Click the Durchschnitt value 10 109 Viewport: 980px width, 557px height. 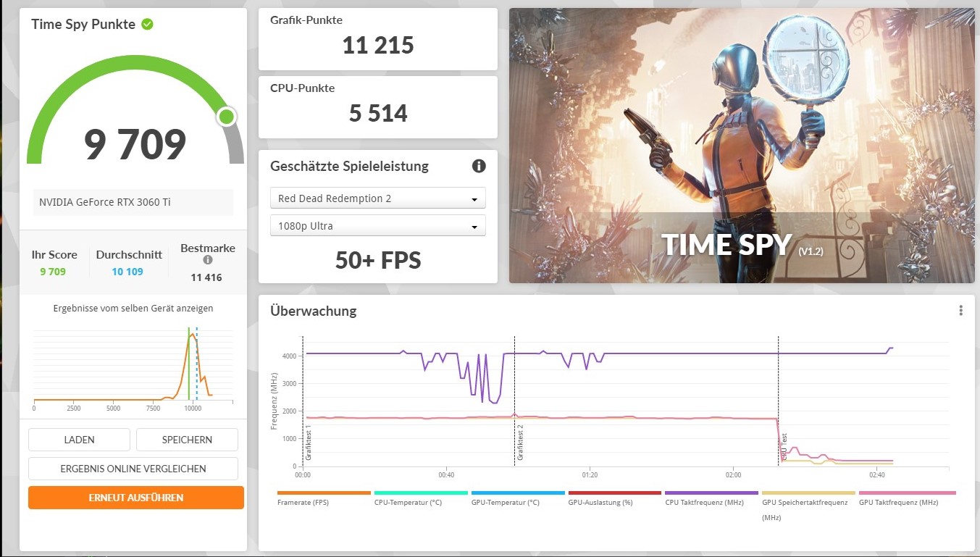pyautogui.click(x=127, y=272)
